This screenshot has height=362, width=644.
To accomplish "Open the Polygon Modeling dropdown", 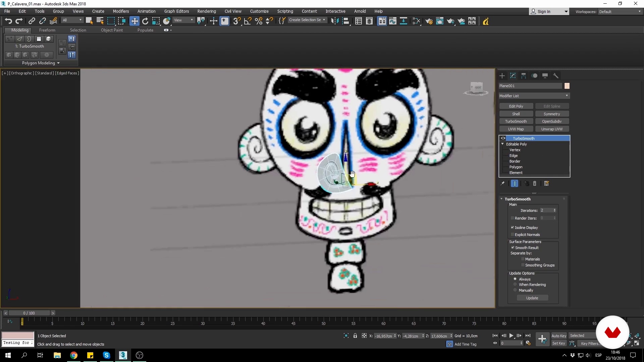I will click(x=41, y=63).
